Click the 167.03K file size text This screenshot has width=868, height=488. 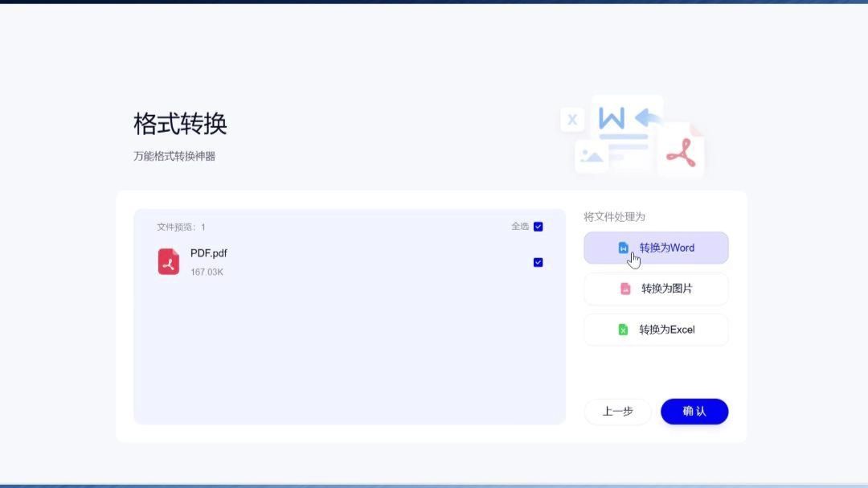click(x=207, y=272)
